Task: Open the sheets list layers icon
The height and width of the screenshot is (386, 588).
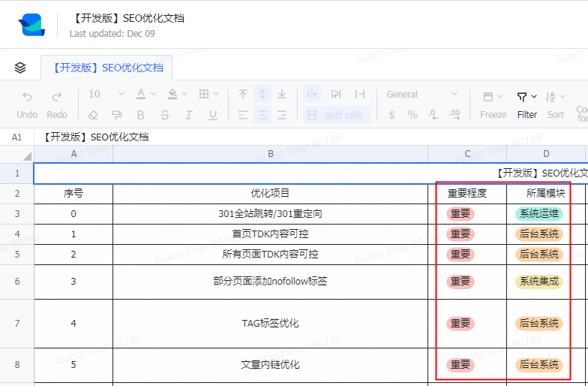Action: tap(20, 68)
